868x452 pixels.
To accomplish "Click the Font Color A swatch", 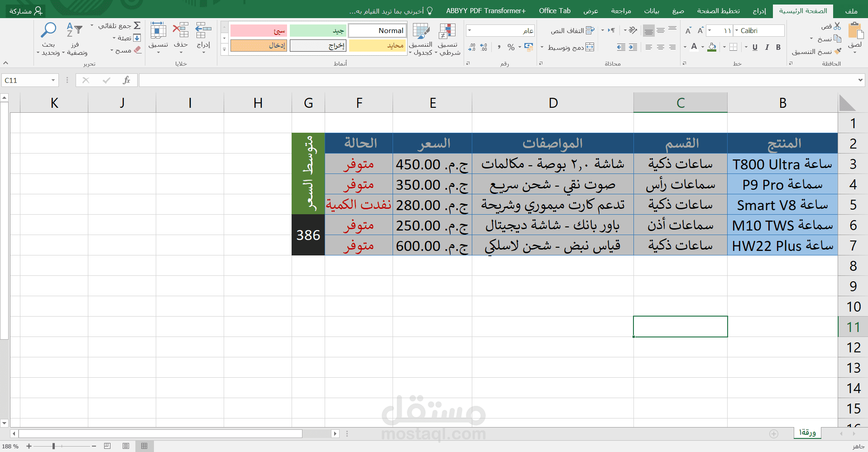I will 694,47.
